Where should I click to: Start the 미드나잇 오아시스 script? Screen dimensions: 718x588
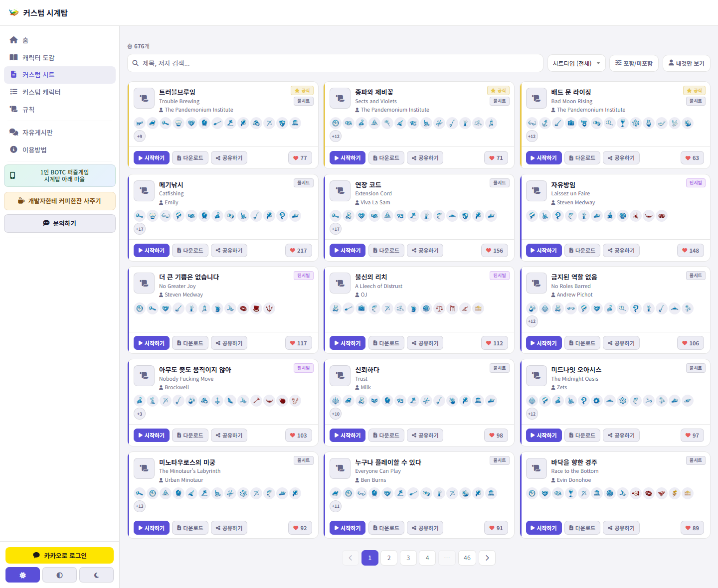click(x=543, y=436)
